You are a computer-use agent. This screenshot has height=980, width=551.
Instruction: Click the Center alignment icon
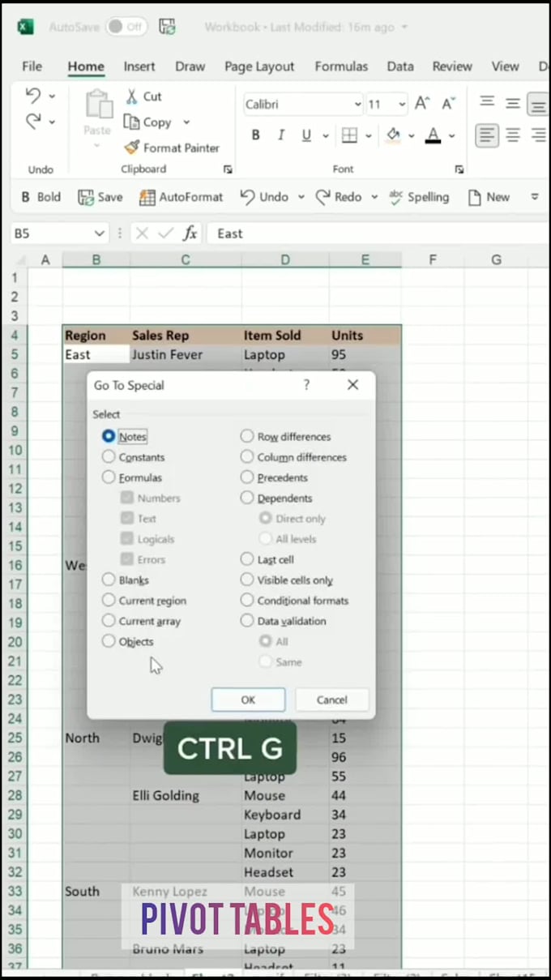click(x=513, y=135)
